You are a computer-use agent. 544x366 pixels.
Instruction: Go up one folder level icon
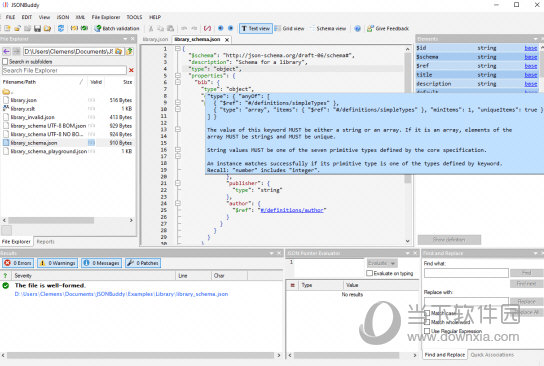point(129,51)
